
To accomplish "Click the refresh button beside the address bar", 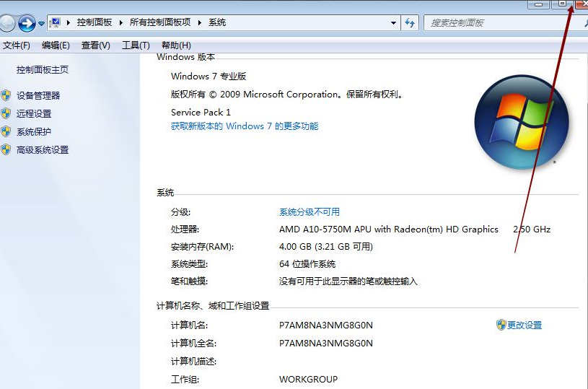I will [410, 23].
